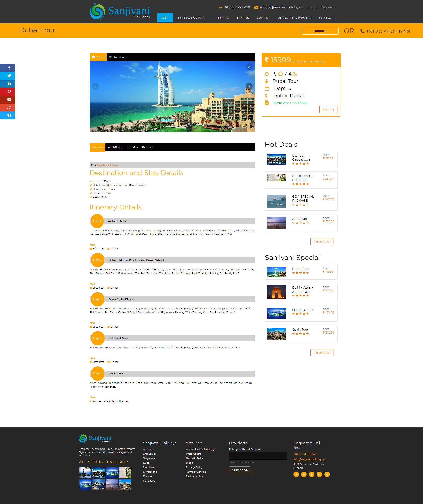423x504 pixels.
Task: Expand Title Details-click here bar
Action: click(107, 165)
